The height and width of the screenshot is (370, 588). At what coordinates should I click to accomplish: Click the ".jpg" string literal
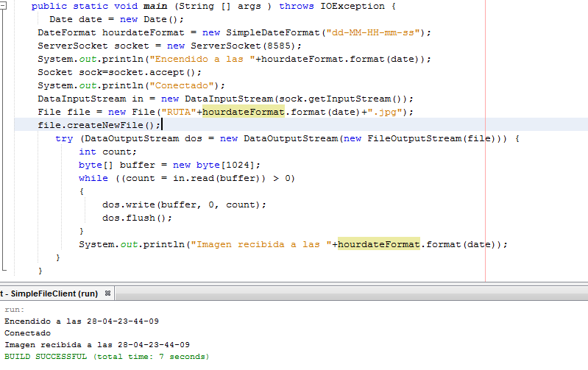click(x=385, y=112)
